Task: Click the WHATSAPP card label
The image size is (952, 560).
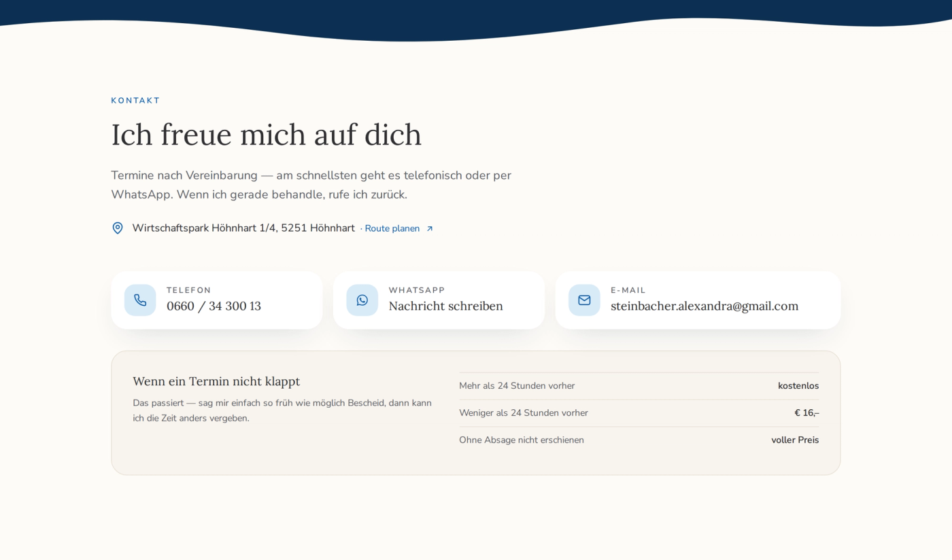Action: tap(417, 290)
